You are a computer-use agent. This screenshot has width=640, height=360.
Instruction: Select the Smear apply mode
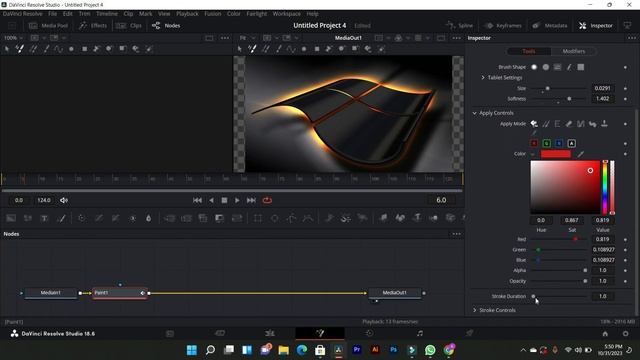point(592,124)
